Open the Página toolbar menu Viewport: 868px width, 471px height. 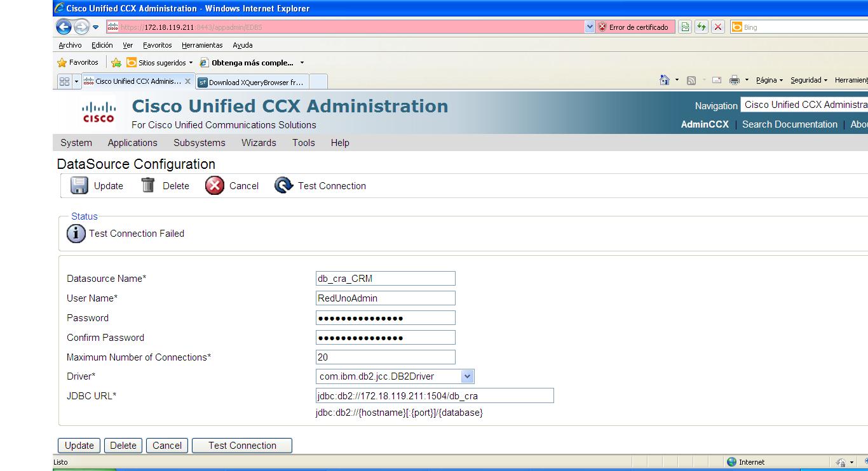point(770,80)
